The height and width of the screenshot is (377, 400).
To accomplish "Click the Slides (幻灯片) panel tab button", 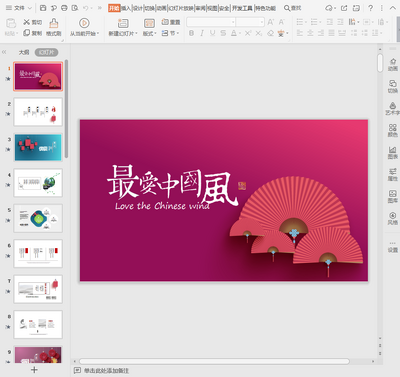I will [x=47, y=52].
